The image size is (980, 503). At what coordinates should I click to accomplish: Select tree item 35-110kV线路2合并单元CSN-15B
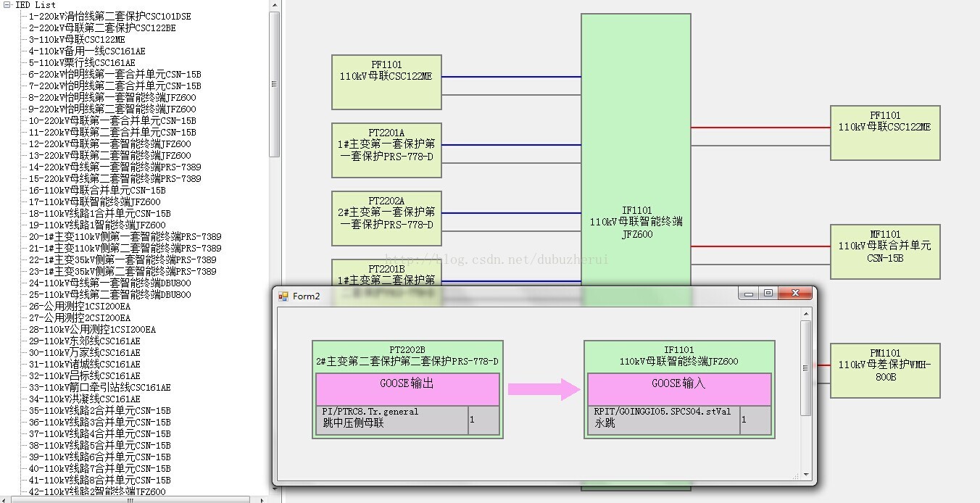[100, 410]
